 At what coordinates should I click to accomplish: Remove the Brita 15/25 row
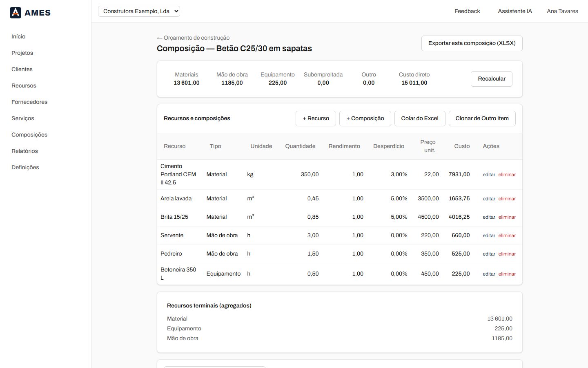pos(507,217)
